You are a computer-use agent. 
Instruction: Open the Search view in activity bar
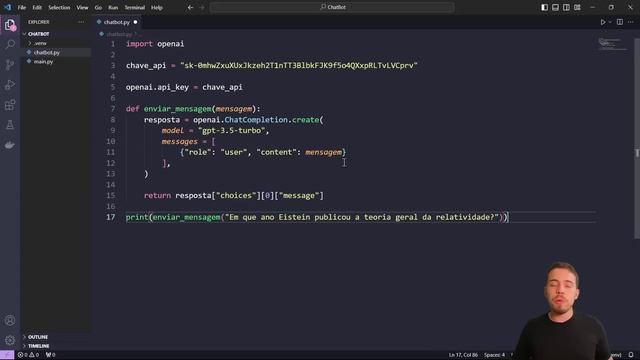(10, 44)
